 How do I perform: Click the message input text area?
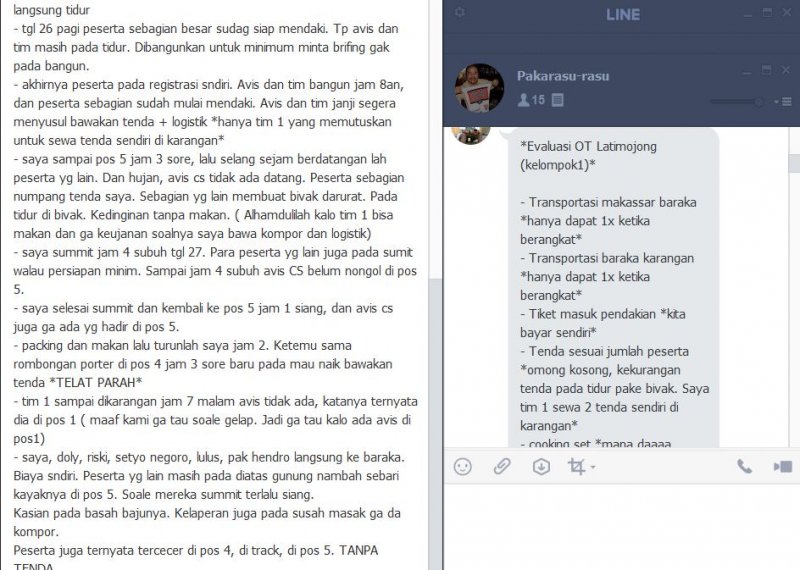tap(621, 527)
